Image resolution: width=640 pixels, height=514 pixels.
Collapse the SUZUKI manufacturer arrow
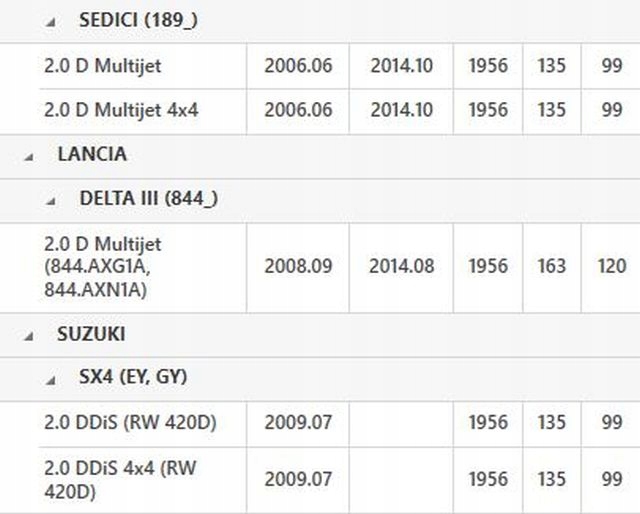click(29, 335)
